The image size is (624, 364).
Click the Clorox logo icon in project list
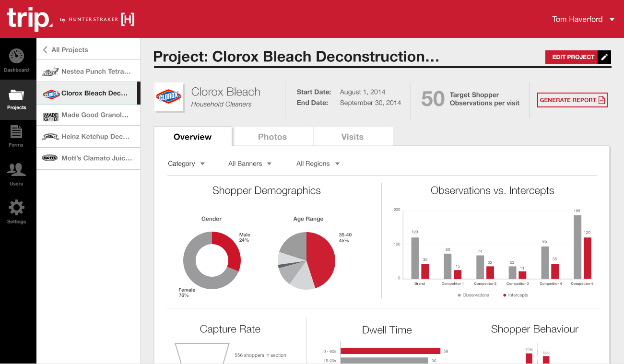point(51,94)
